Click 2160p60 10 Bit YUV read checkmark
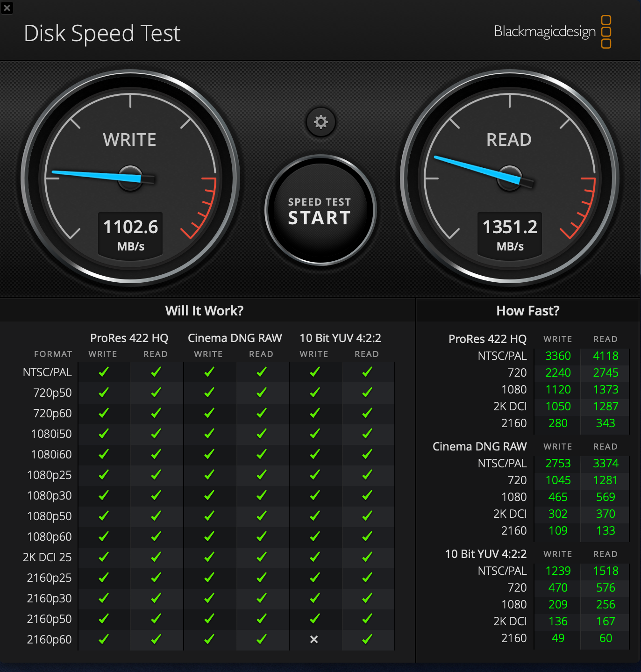 (x=367, y=639)
